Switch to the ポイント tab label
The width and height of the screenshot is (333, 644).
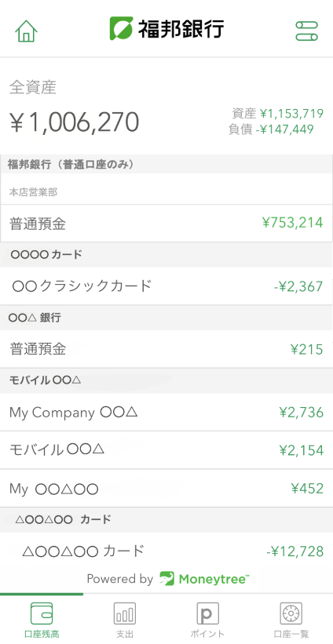coord(207,634)
